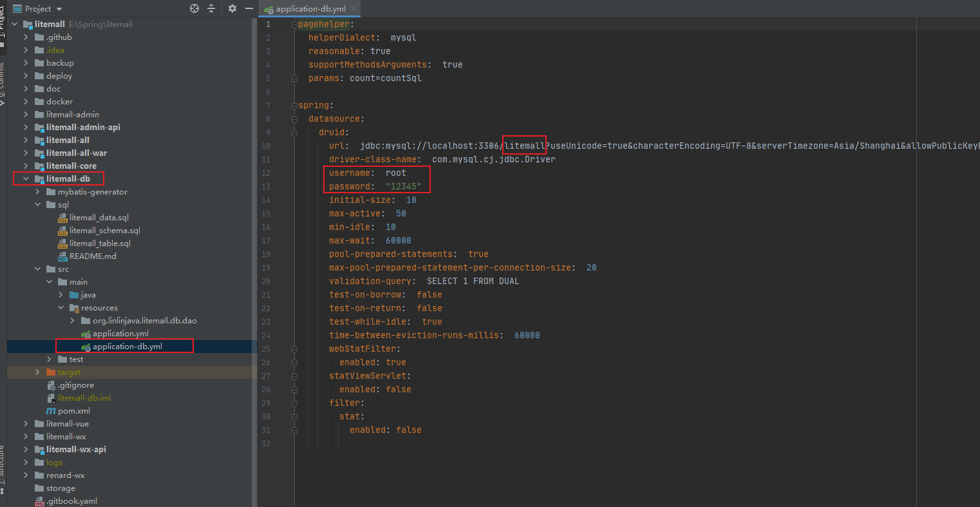Click "com.mysql.cj.jdbc.Driver" on line 11
980x507 pixels.
[494, 159]
